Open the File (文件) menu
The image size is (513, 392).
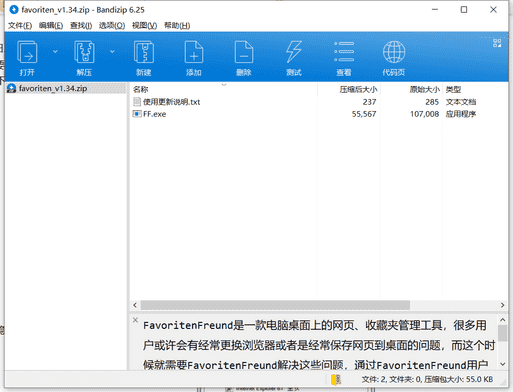(20, 26)
